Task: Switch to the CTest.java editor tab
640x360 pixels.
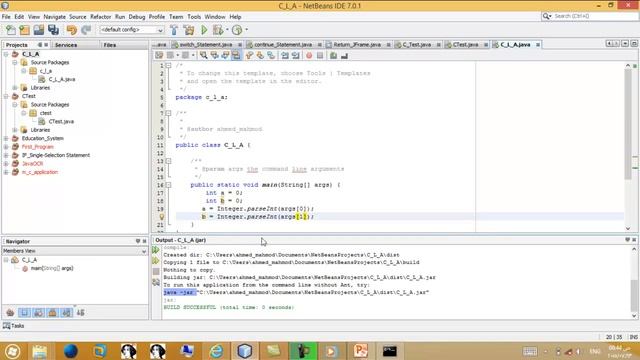Action: coord(465,44)
